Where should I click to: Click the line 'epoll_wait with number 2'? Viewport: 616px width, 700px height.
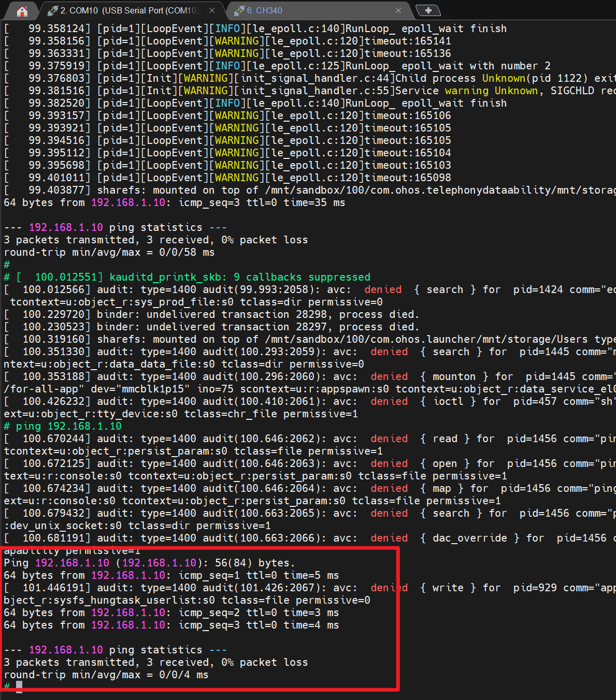coord(277,66)
